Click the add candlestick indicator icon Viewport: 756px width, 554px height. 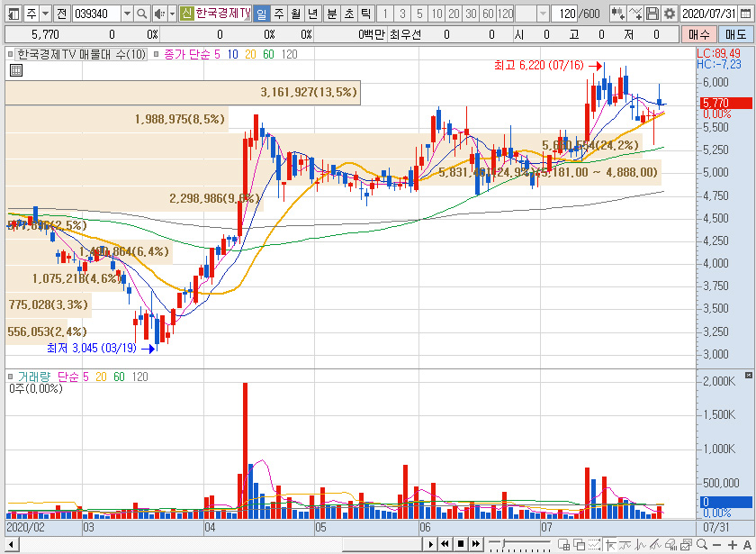point(617,14)
